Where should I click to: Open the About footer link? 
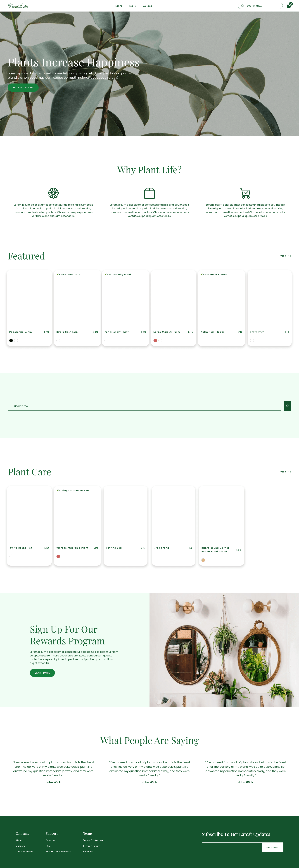point(19,840)
